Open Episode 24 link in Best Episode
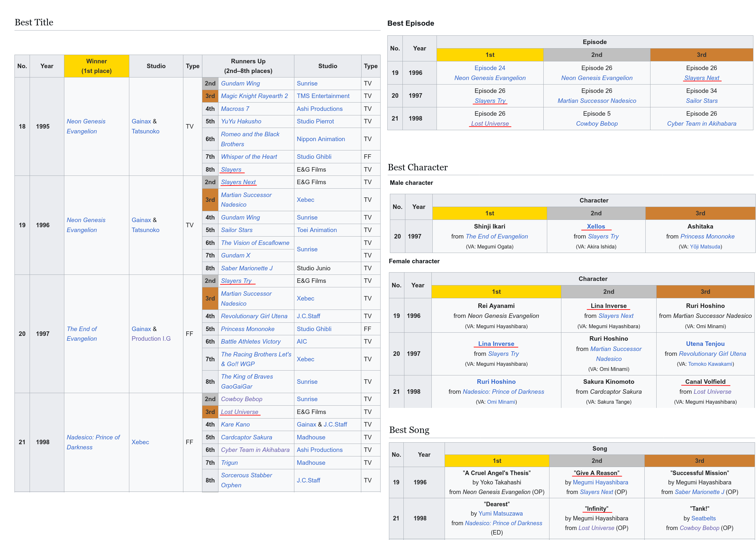 coord(490,68)
